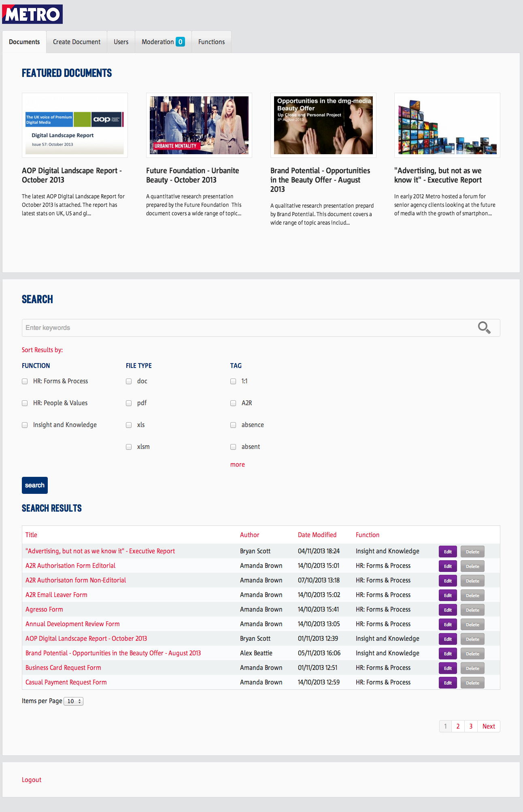Edit Business Card Request Form row
The image size is (523, 812).
(x=448, y=668)
